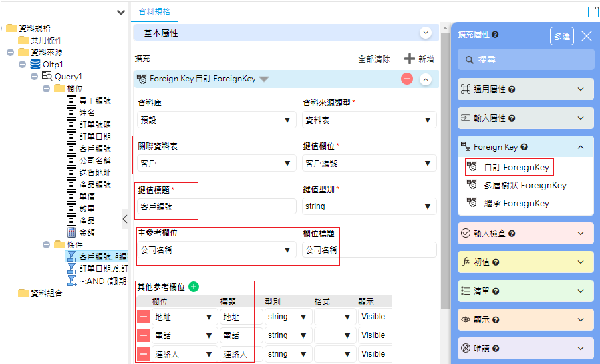
Task: Click help icon beside 通用屬性
Action: pyautogui.click(x=512, y=89)
